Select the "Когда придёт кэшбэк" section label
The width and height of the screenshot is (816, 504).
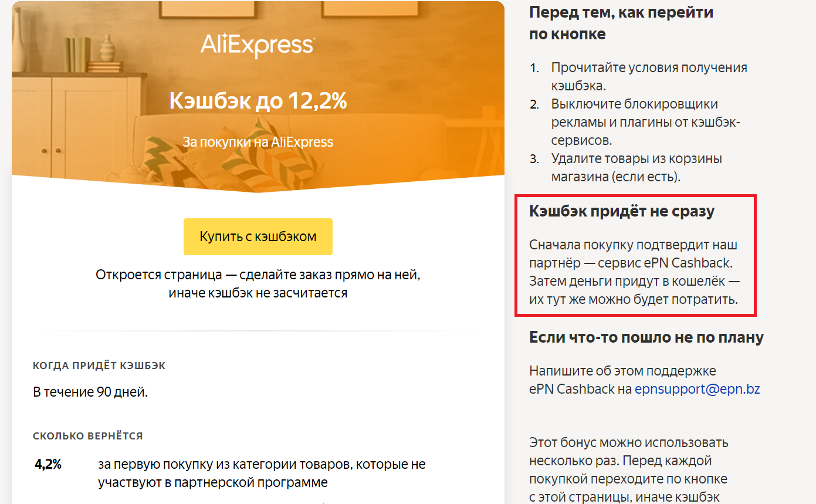[99, 366]
